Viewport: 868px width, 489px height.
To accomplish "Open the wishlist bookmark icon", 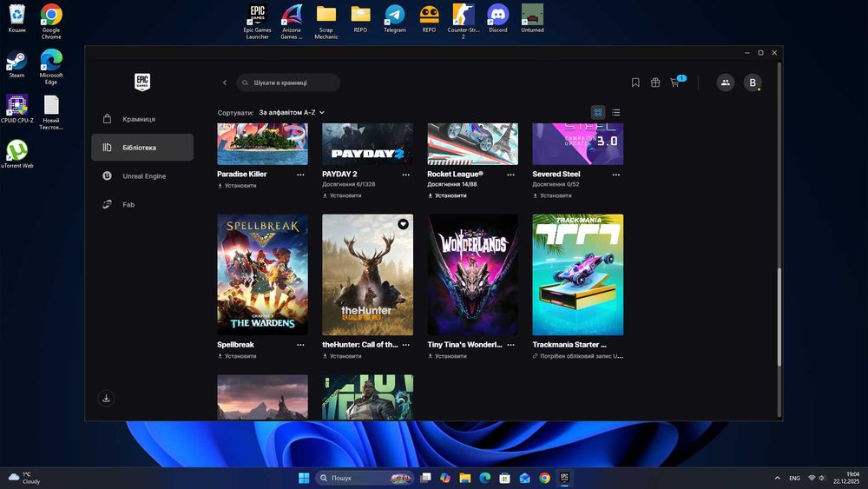I will (635, 83).
